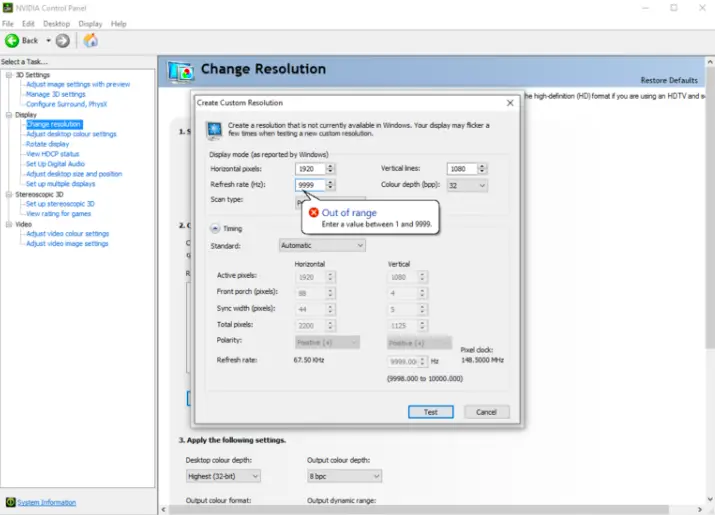Open Adjust image settings with preview
715x515 pixels.
click(x=78, y=84)
